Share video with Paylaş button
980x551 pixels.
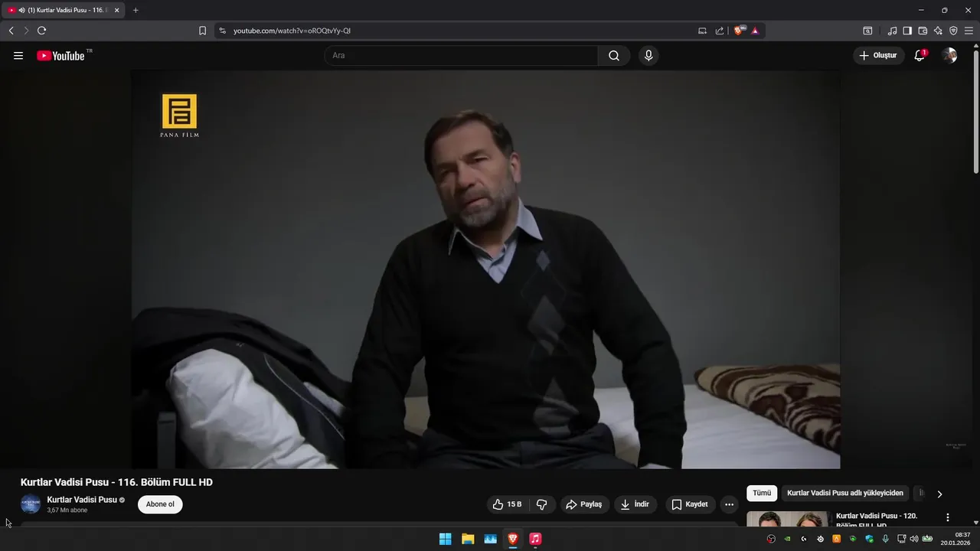pos(584,504)
